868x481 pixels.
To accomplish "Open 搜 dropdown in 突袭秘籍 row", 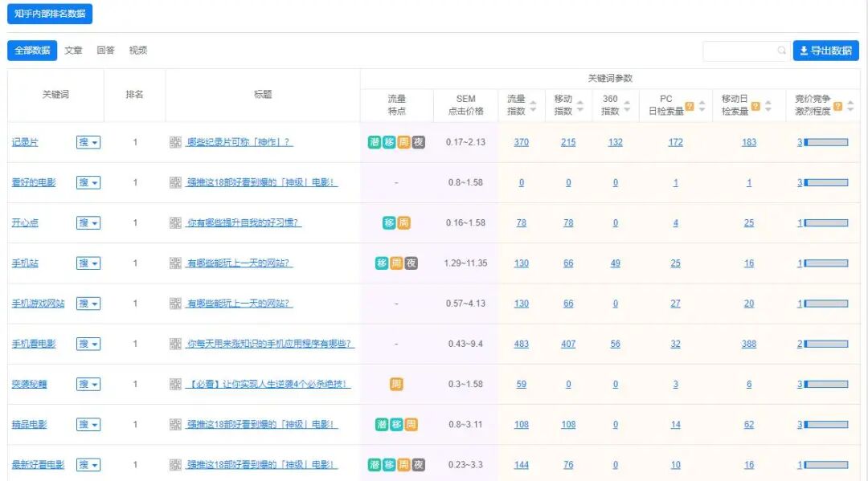I will [x=88, y=385].
